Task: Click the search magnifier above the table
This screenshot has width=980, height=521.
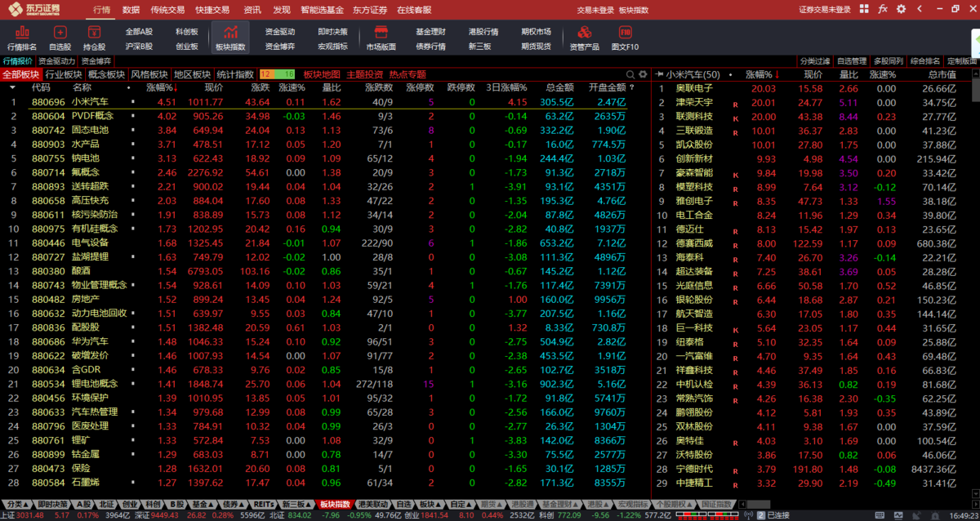Action: click(x=630, y=74)
